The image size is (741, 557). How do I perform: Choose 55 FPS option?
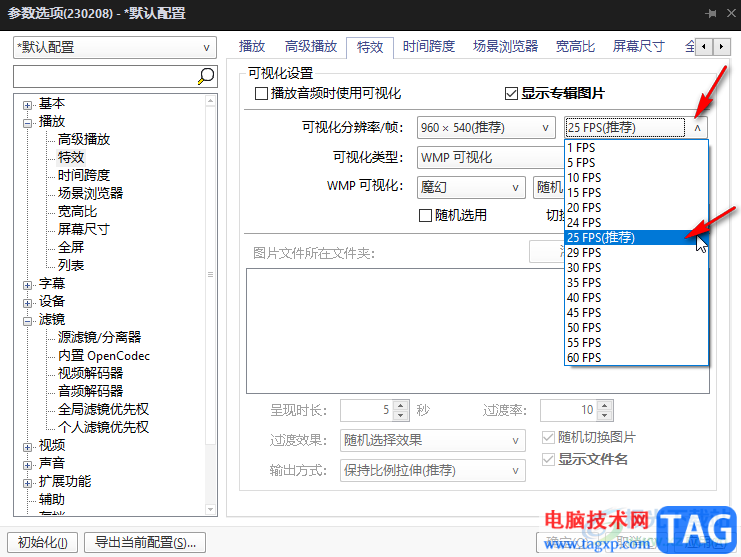point(636,343)
